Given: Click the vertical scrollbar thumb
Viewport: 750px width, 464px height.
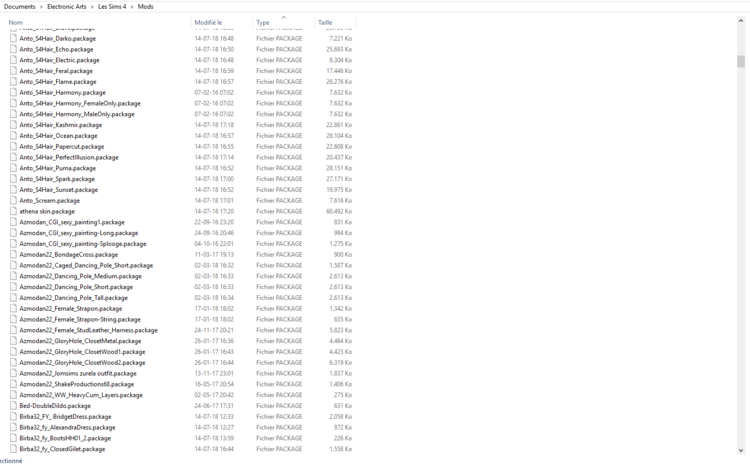Looking at the screenshot, I should point(741,61).
